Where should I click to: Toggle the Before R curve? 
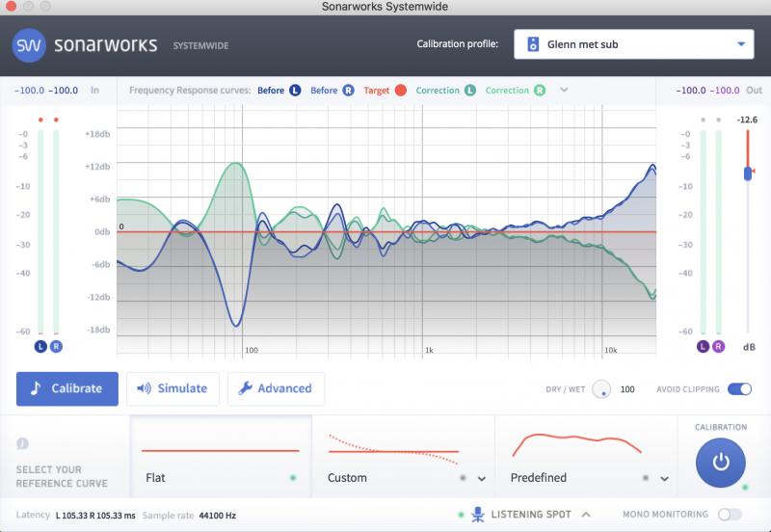pos(348,91)
